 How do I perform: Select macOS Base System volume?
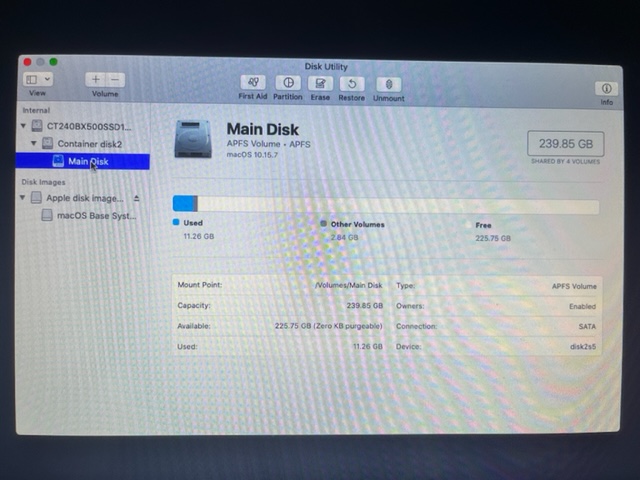[x=96, y=216]
